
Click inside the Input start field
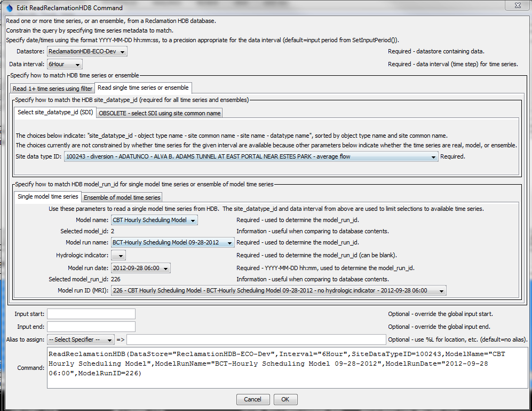point(91,313)
